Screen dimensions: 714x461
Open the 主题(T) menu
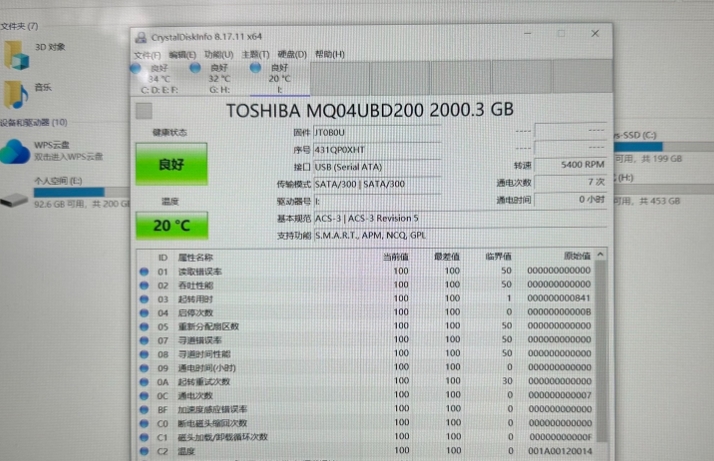(x=255, y=54)
